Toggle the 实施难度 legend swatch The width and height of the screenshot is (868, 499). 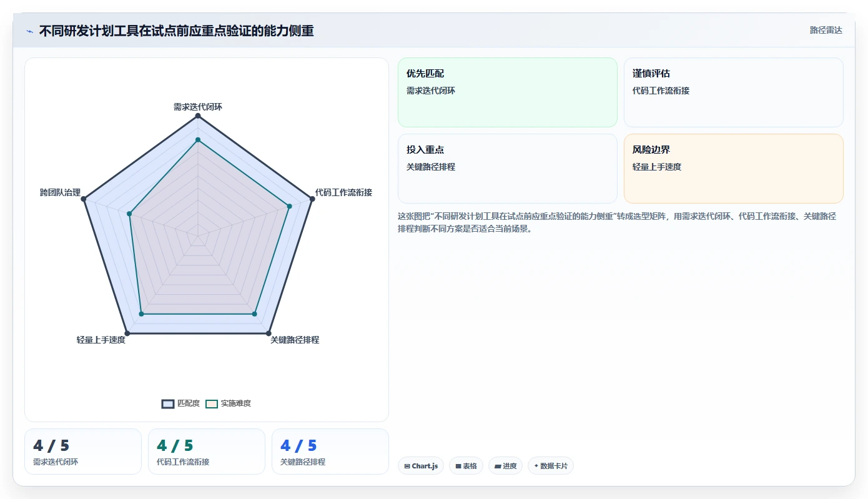tap(212, 403)
